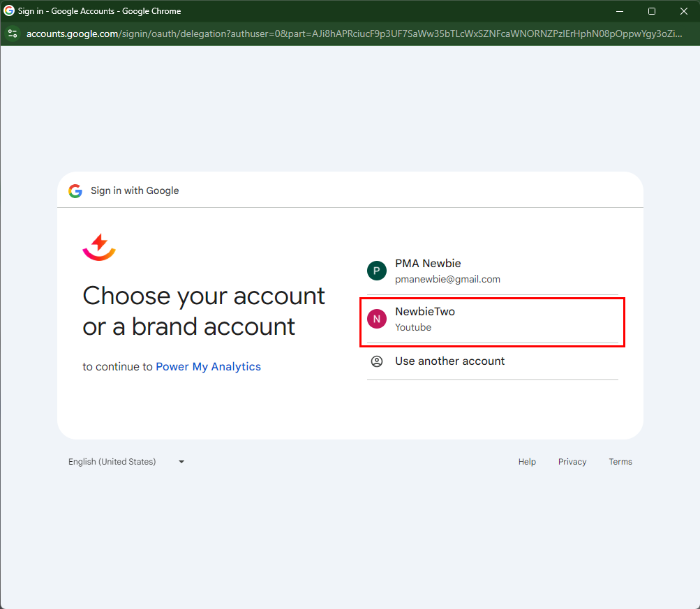This screenshot has width=700, height=609.
Task: Click the Power My Analytics lightning logo
Action: (99, 247)
